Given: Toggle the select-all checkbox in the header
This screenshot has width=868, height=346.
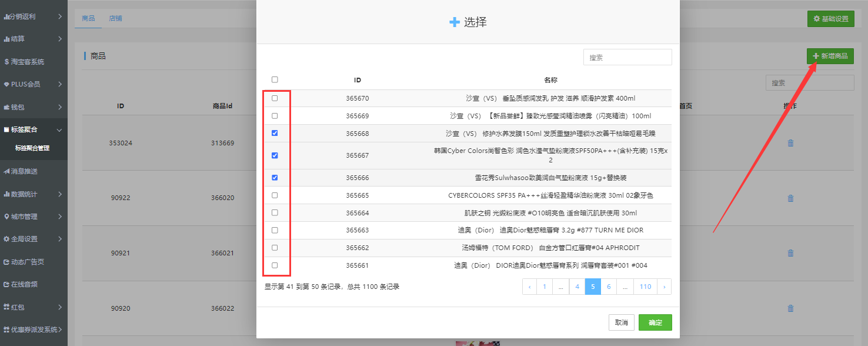Looking at the screenshot, I should [275, 79].
